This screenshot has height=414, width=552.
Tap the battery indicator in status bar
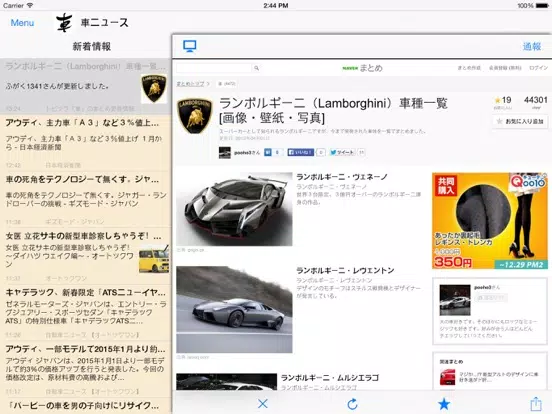click(x=542, y=6)
